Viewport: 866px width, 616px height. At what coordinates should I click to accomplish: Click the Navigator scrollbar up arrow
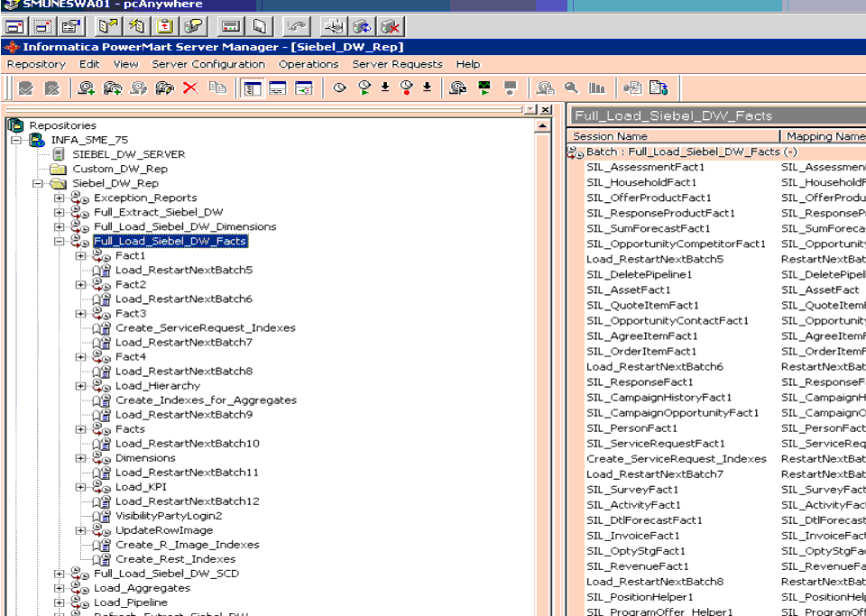click(543, 126)
